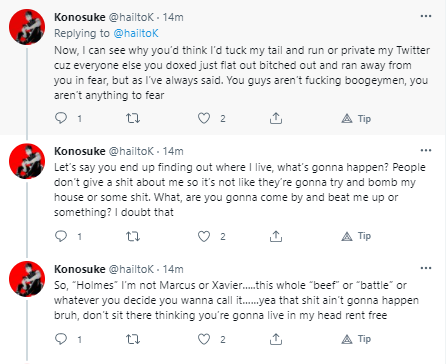Like the tweet about finding where I live

click(x=204, y=236)
